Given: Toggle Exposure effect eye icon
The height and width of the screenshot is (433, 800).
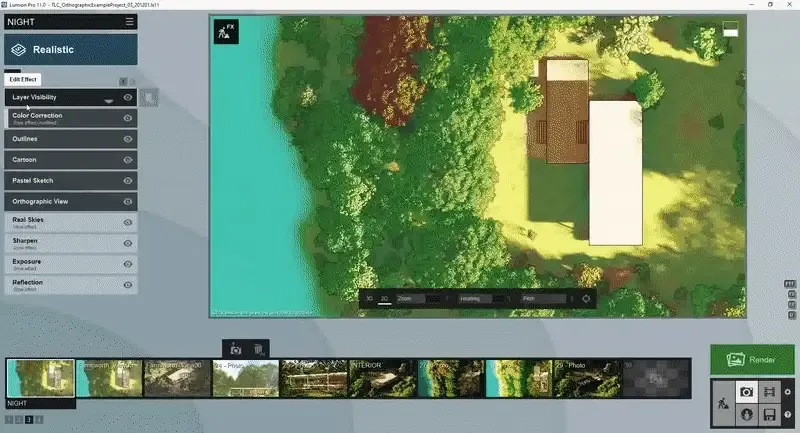Looking at the screenshot, I should pos(128,264).
